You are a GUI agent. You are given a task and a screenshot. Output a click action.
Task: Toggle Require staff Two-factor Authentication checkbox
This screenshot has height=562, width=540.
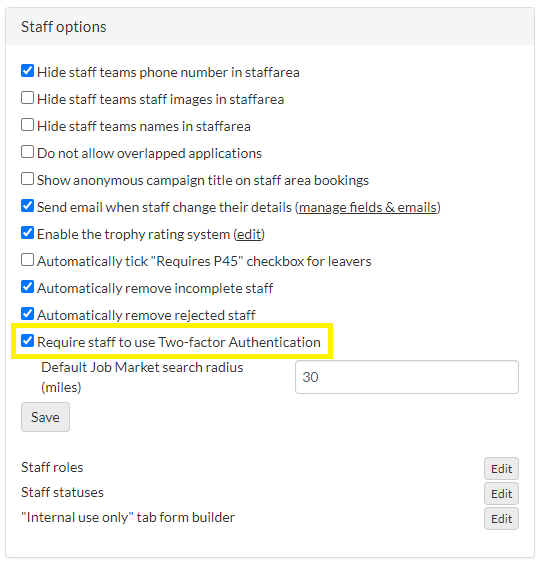tap(28, 341)
